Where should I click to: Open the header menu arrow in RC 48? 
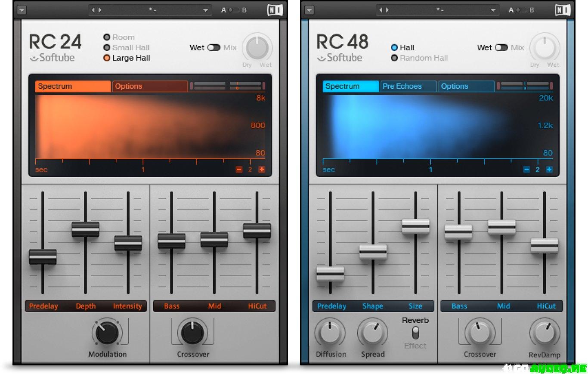click(309, 10)
